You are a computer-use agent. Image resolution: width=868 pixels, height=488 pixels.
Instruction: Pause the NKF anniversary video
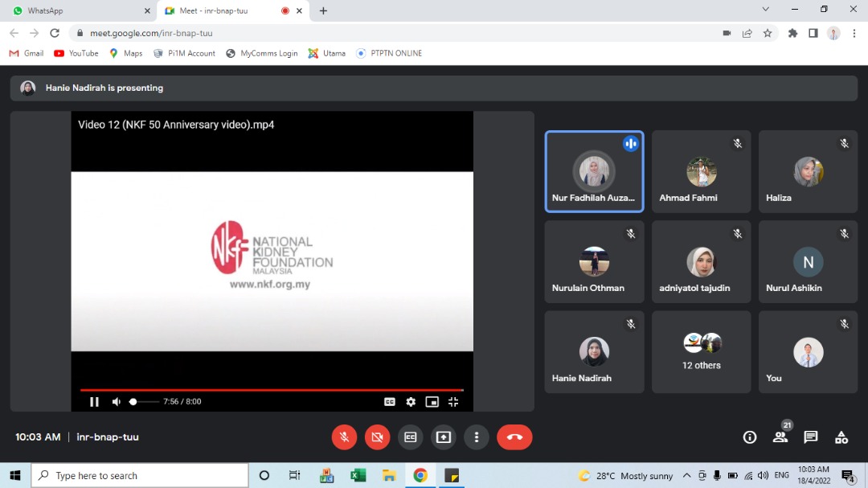(x=94, y=402)
